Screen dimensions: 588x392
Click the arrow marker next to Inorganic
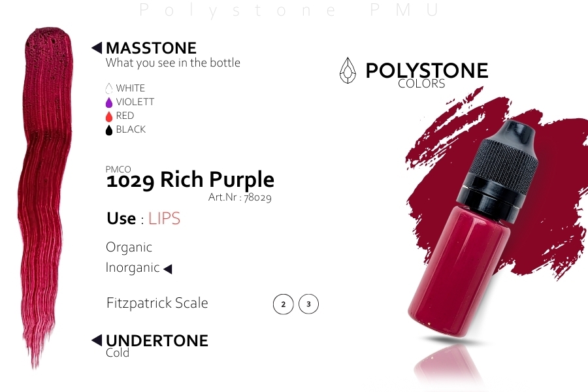168,269
